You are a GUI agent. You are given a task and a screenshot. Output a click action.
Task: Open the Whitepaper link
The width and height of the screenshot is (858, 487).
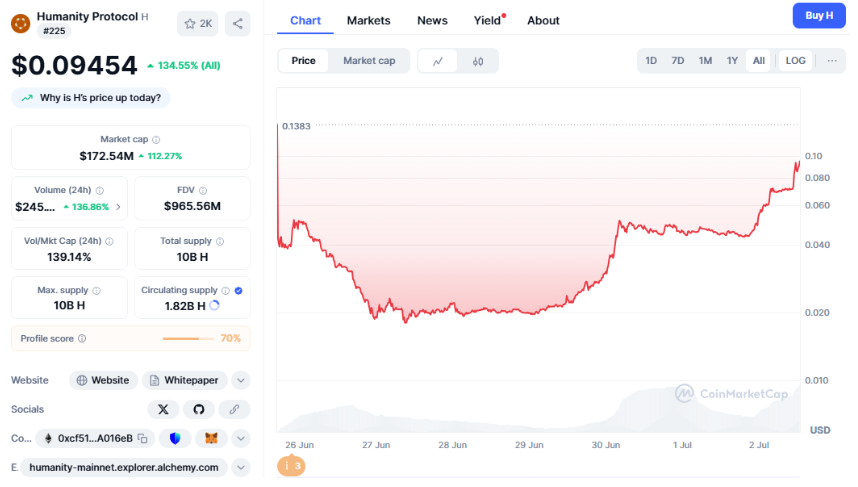tap(185, 380)
